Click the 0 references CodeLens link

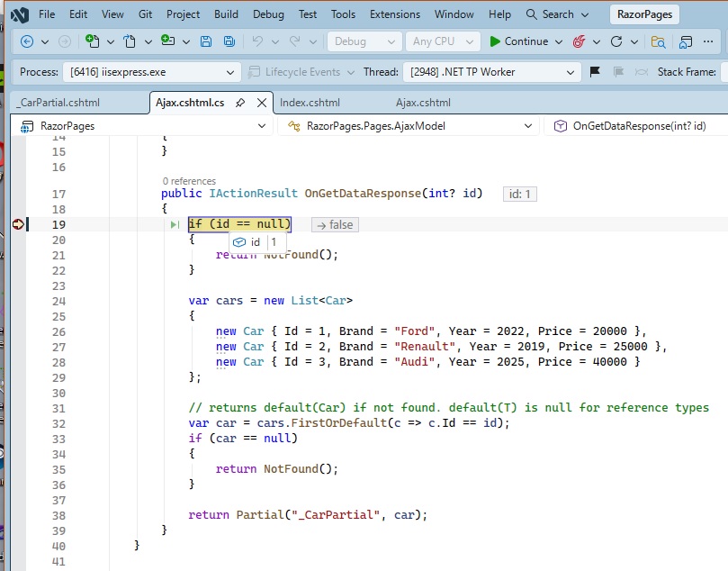(x=189, y=181)
